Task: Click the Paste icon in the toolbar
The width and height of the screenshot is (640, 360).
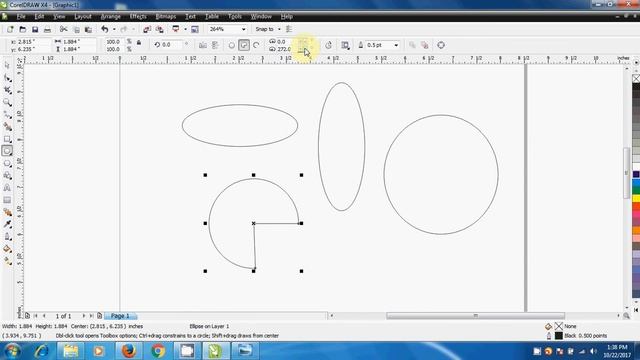Action: tap(88, 29)
